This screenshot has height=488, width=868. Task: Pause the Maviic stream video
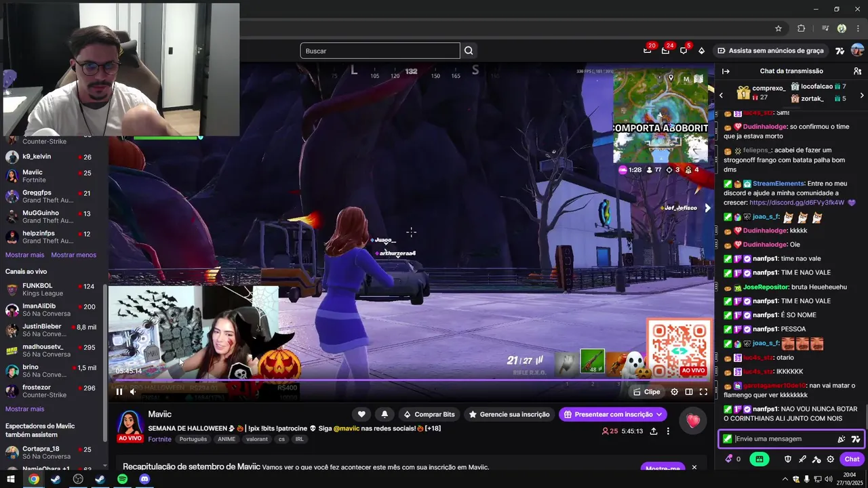(x=119, y=391)
